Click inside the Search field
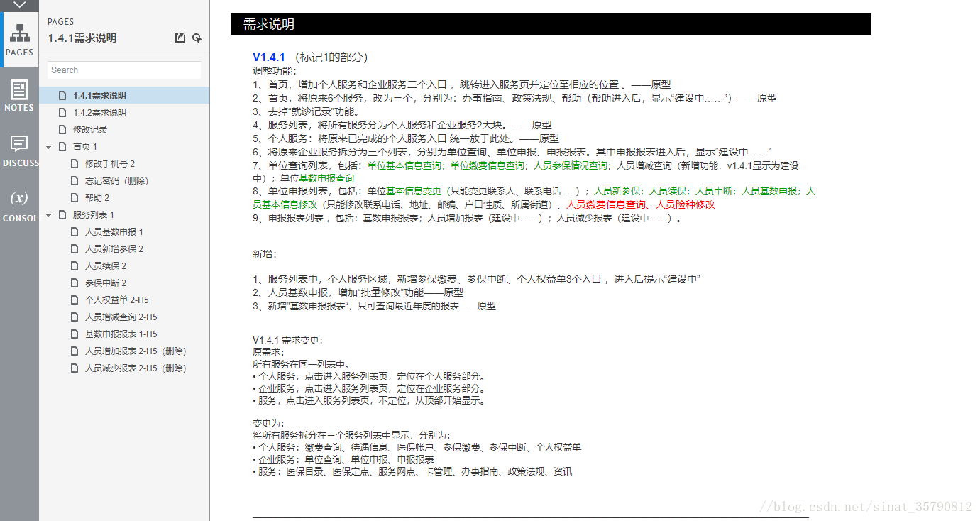 point(124,70)
